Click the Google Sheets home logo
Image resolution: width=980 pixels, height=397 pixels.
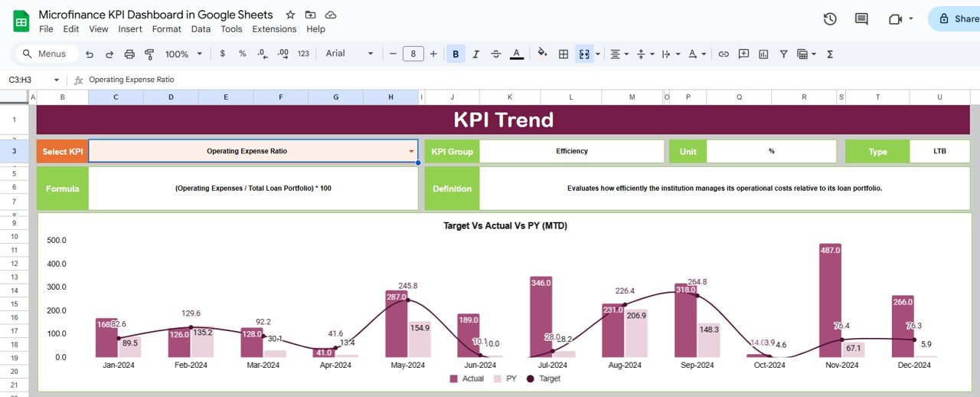click(21, 21)
